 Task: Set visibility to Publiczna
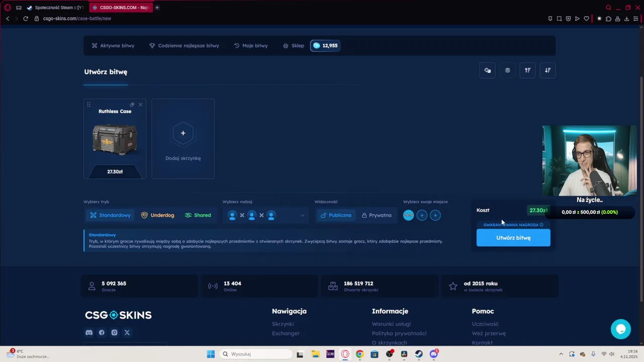(335, 215)
